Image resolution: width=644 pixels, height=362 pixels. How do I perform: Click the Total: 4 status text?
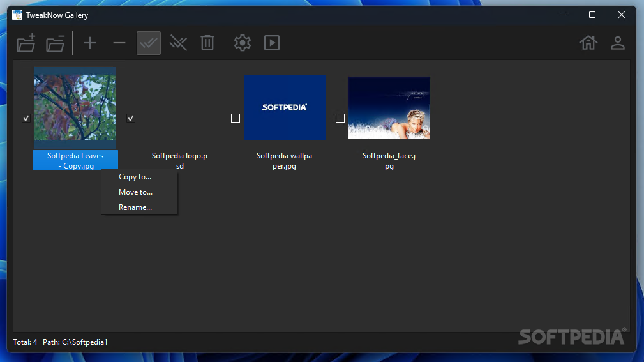tap(25, 342)
